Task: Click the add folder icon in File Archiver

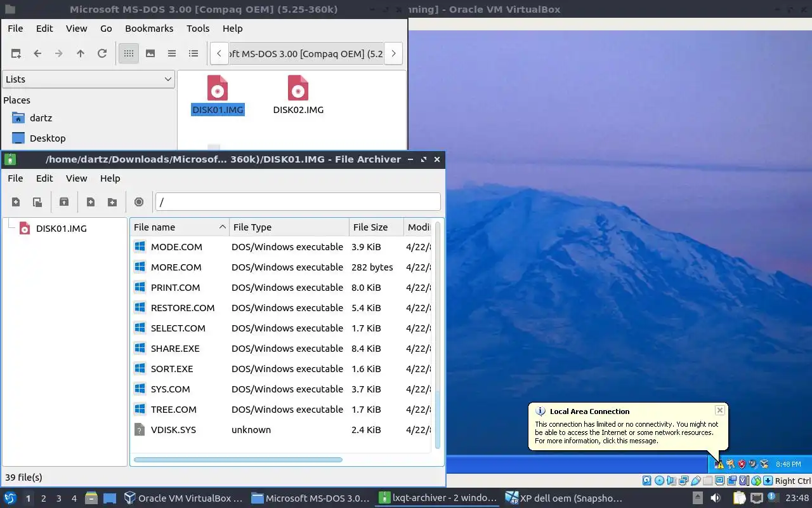Action: tap(112, 202)
